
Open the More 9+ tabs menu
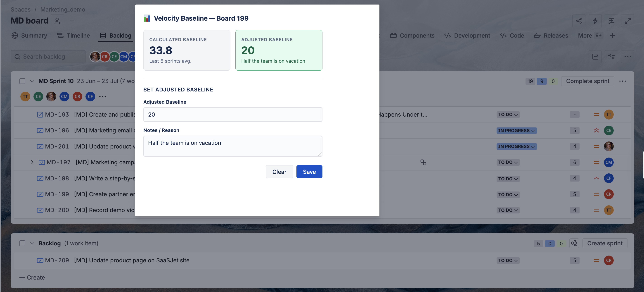(590, 36)
